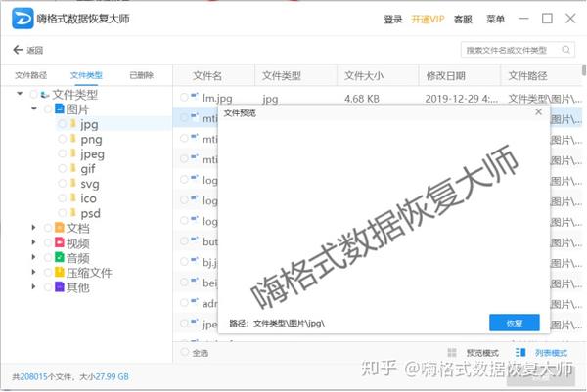
Task: Click the file icon of the adr row
Action: [x=195, y=301]
